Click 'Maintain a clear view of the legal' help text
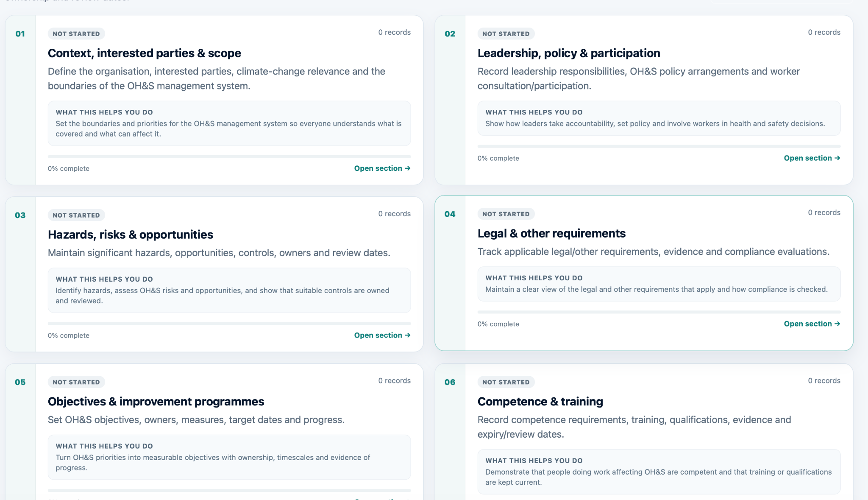Viewport: 868px width, 500px height. [657, 290]
